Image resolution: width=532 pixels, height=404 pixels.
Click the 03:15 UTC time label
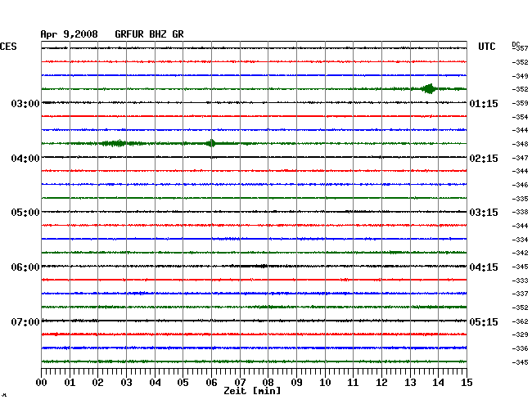pos(484,213)
